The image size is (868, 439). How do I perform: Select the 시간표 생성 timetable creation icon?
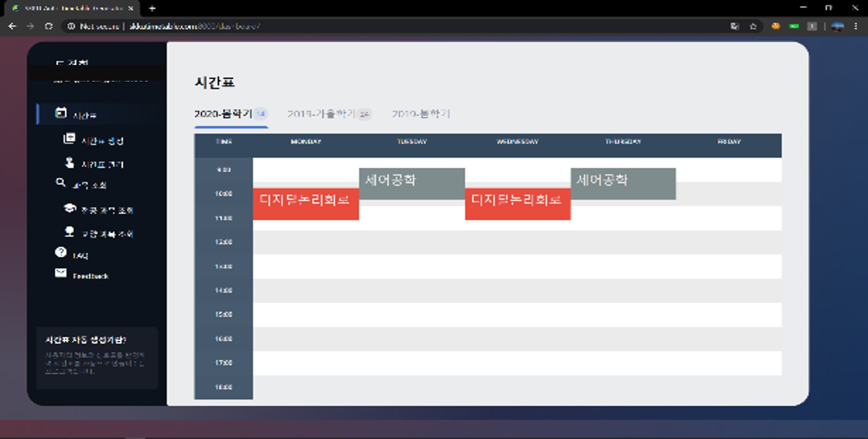(x=69, y=139)
